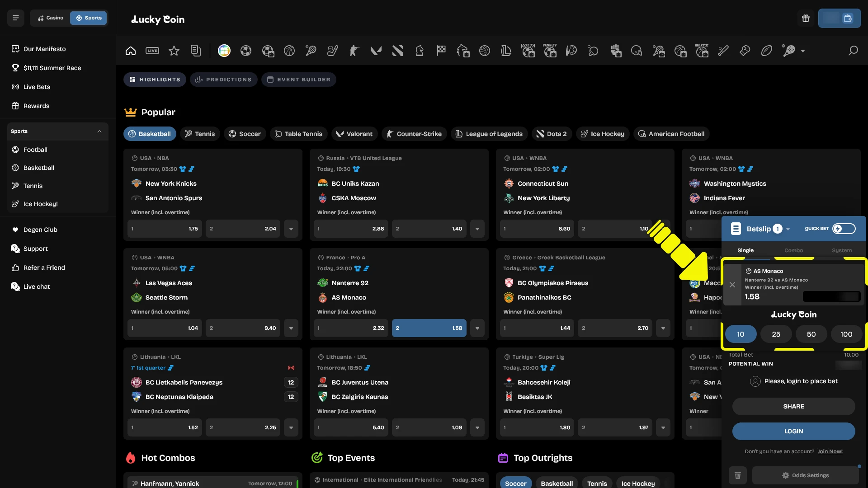Image resolution: width=868 pixels, height=488 pixels.
Task: Open favorites star icon
Action: coord(174,51)
